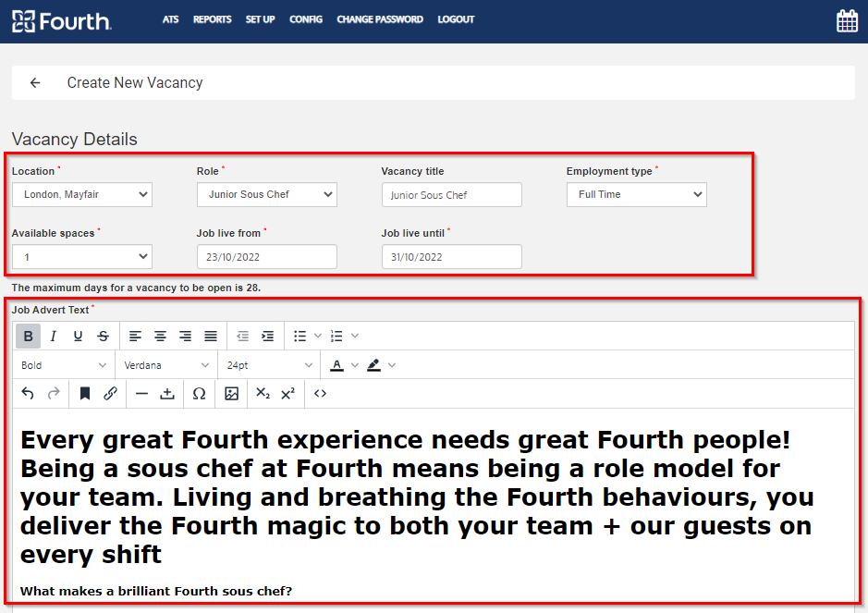Insert a numbered list
868x613 pixels.
(x=336, y=337)
